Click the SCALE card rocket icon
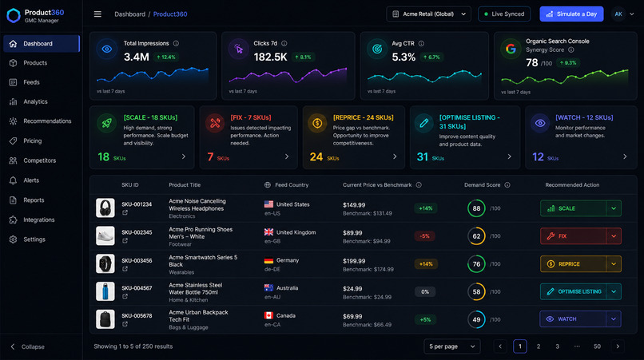The height and width of the screenshot is (360, 644). [x=107, y=123]
